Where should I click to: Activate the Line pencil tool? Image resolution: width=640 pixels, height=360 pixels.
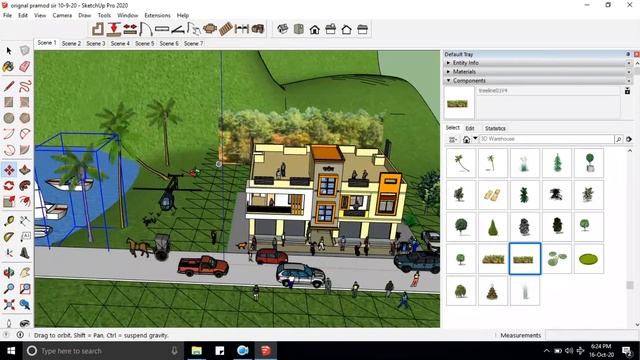9,86
